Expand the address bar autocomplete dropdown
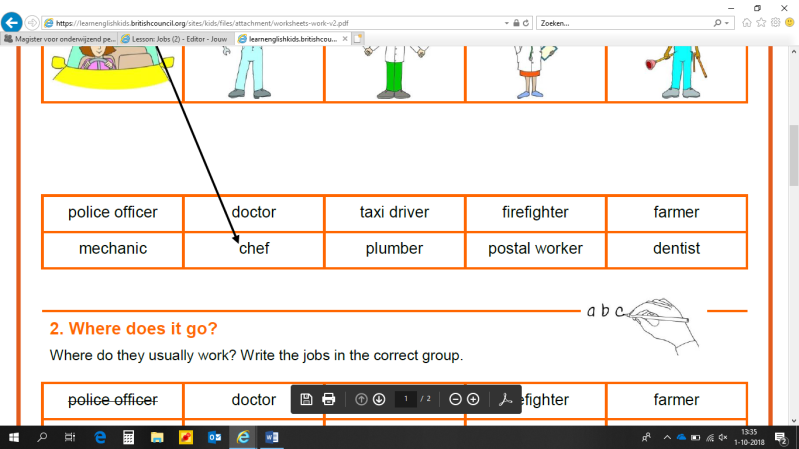Screen dimensions: 799x449 [x=507, y=23]
